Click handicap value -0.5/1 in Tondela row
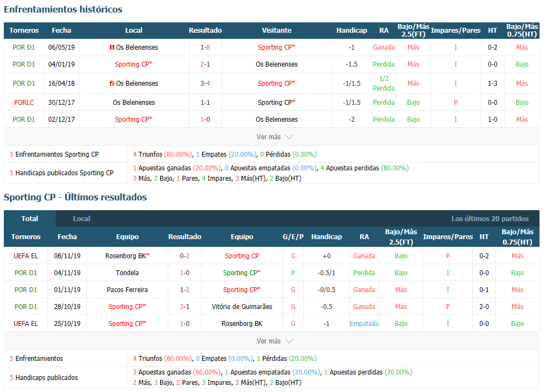The width and height of the screenshot is (551, 392). 326,272
